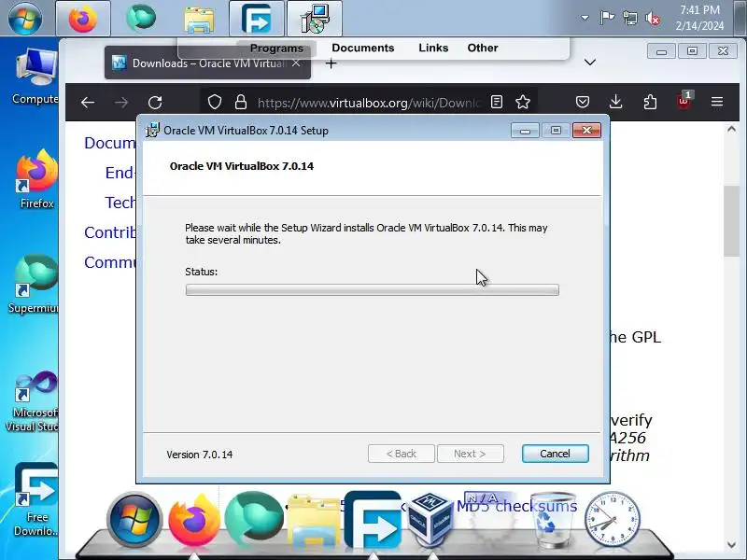Show hidden tray icons arrow
Viewport: 747px width, 560px height.
click(585, 18)
